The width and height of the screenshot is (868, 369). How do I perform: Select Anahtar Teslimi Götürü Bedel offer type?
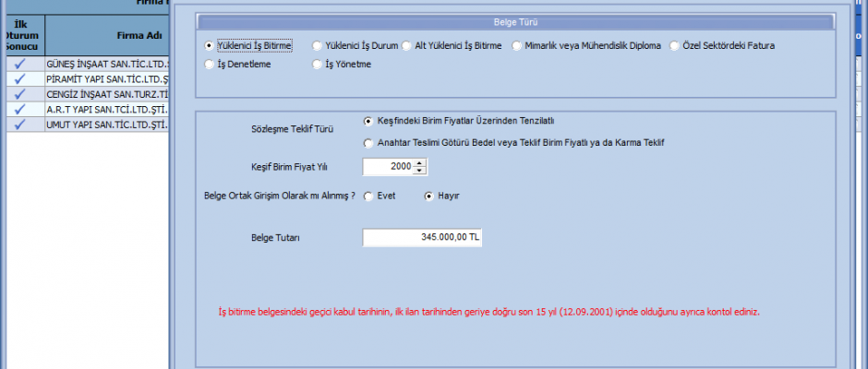369,143
